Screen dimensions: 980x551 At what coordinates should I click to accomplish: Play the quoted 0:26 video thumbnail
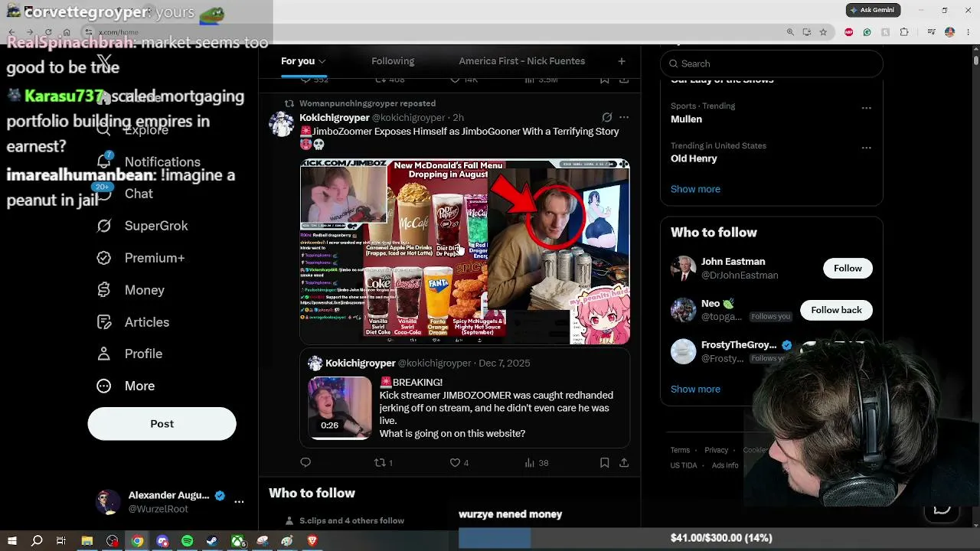(340, 408)
